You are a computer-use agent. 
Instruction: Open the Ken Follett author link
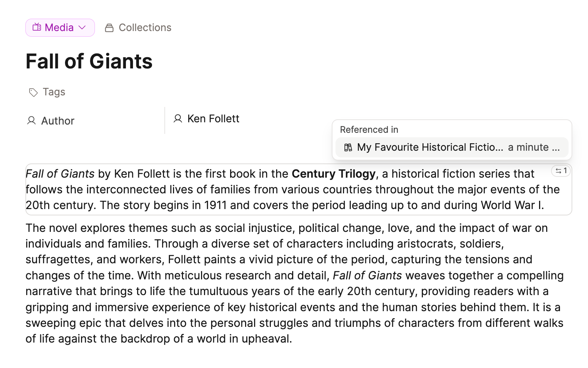pyautogui.click(x=213, y=119)
